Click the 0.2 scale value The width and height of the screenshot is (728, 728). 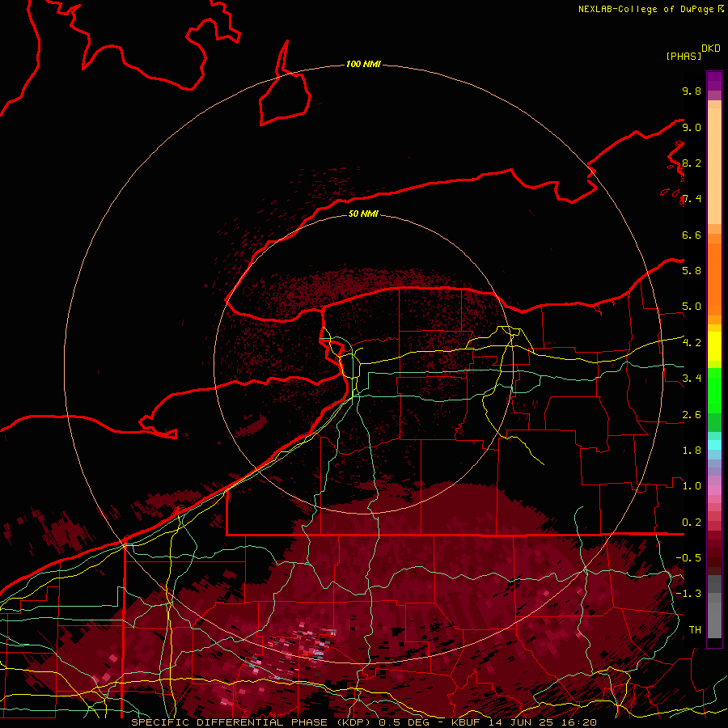pos(692,523)
